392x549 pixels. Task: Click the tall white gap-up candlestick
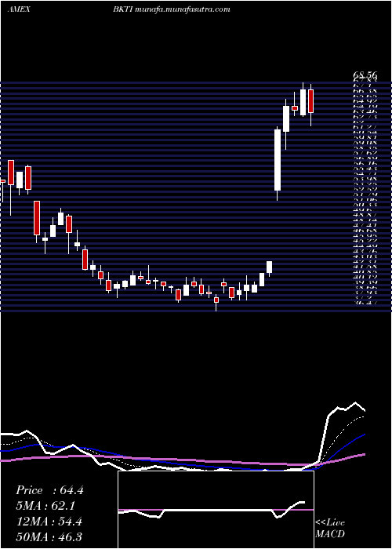pos(278,160)
